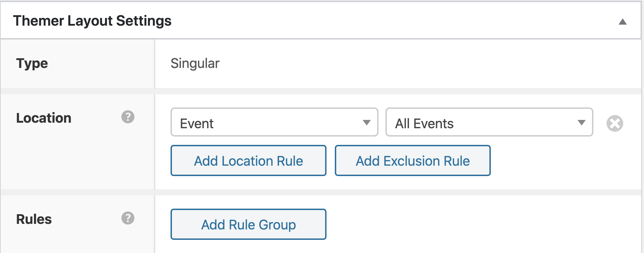Remove the Event location rule with X icon
Viewport: 644px width, 253px height.
(615, 123)
